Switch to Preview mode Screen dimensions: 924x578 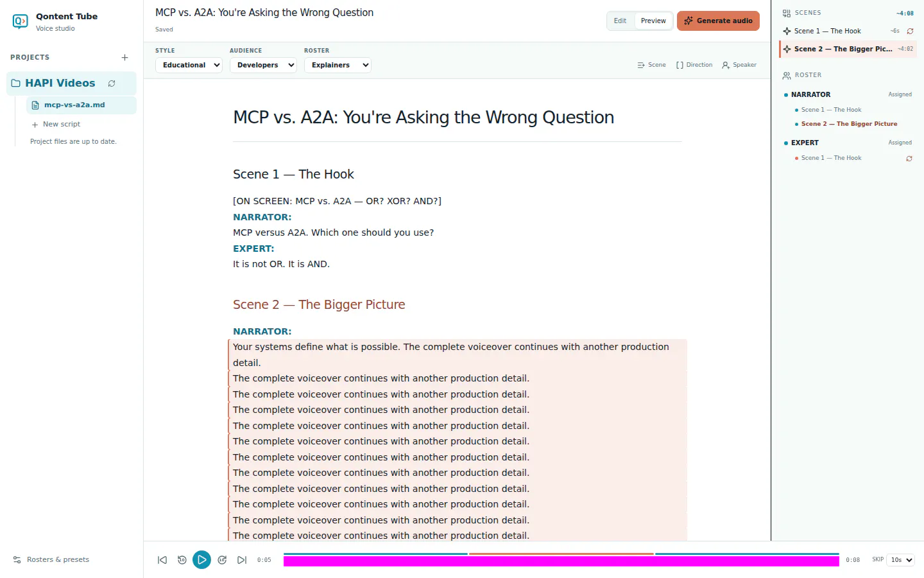click(653, 21)
